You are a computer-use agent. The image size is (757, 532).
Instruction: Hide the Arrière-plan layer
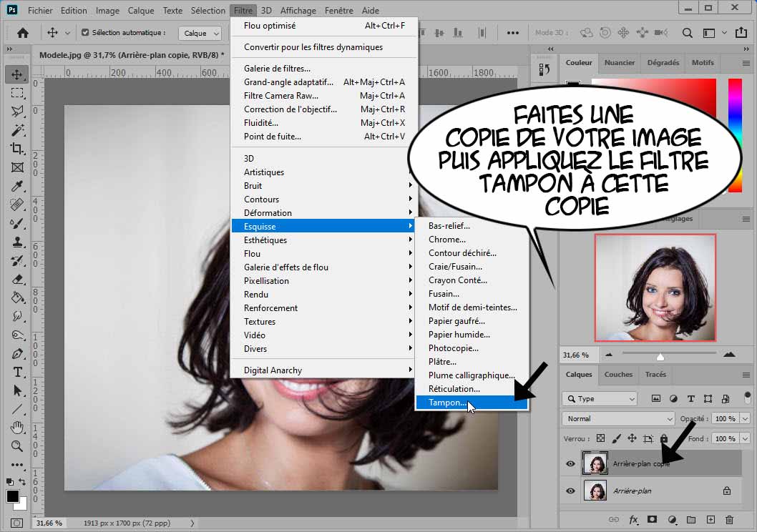click(x=571, y=491)
